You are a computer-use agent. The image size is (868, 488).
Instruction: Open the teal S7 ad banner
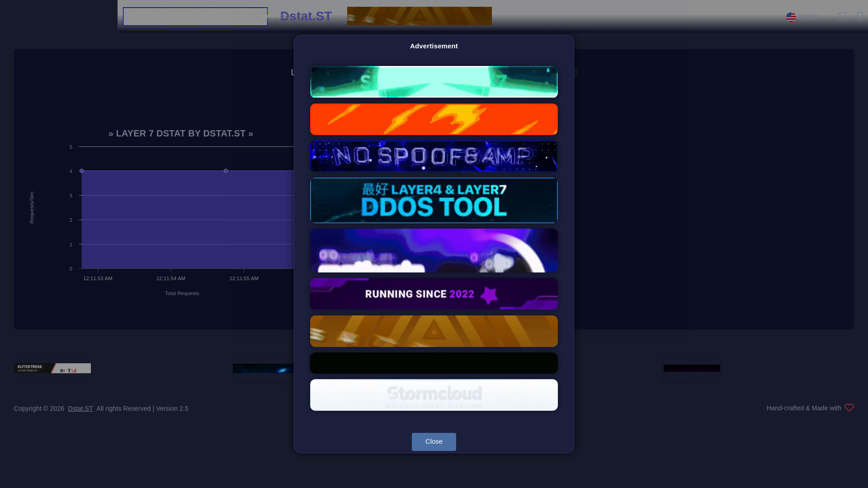[x=434, y=82]
